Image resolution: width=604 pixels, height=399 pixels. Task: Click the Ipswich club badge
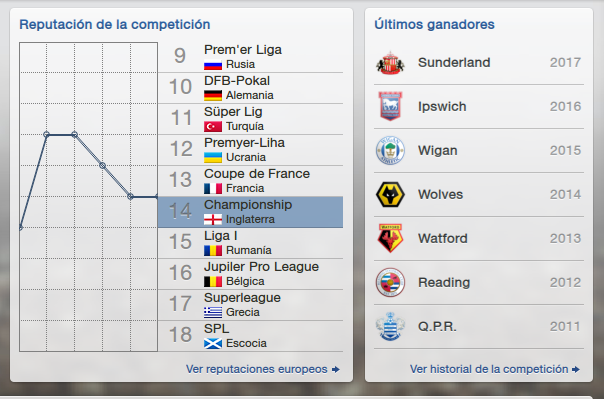click(x=390, y=106)
